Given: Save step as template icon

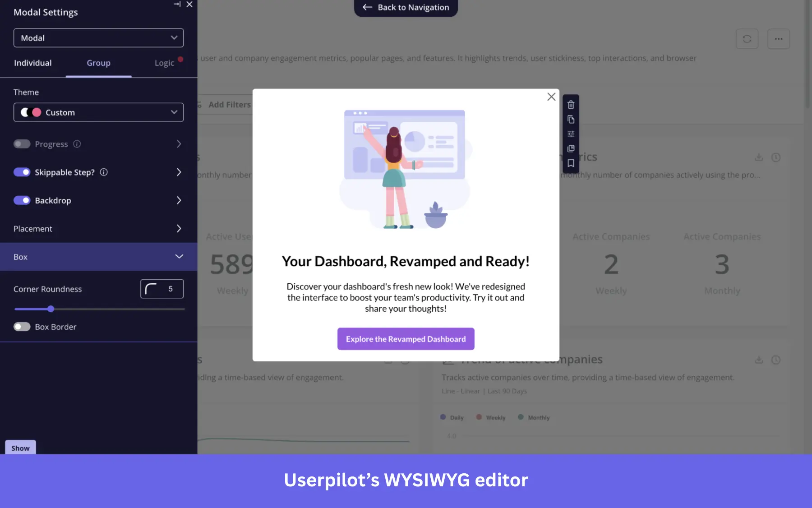Looking at the screenshot, I should click(571, 148).
